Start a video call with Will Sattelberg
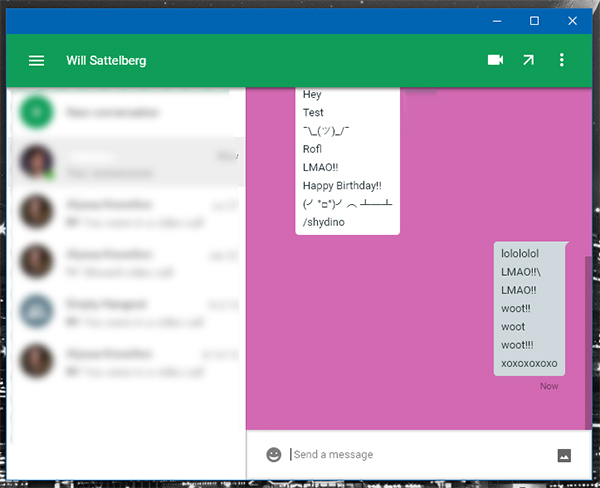This screenshot has height=488, width=600. [x=494, y=61]
